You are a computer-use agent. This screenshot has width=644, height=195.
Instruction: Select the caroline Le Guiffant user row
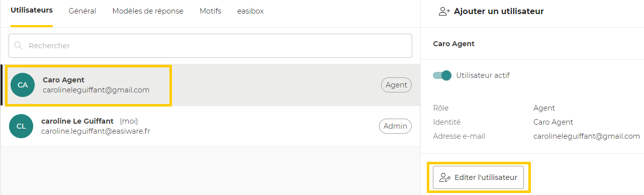pos(211,126)
